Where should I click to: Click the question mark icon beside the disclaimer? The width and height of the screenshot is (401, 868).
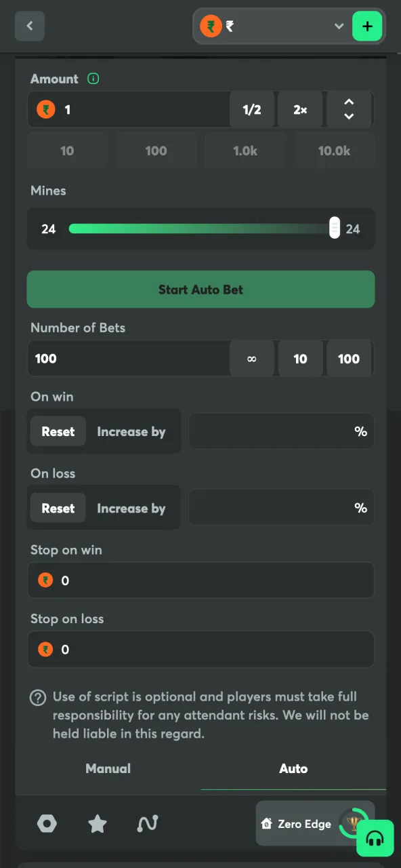pos(38,697)
